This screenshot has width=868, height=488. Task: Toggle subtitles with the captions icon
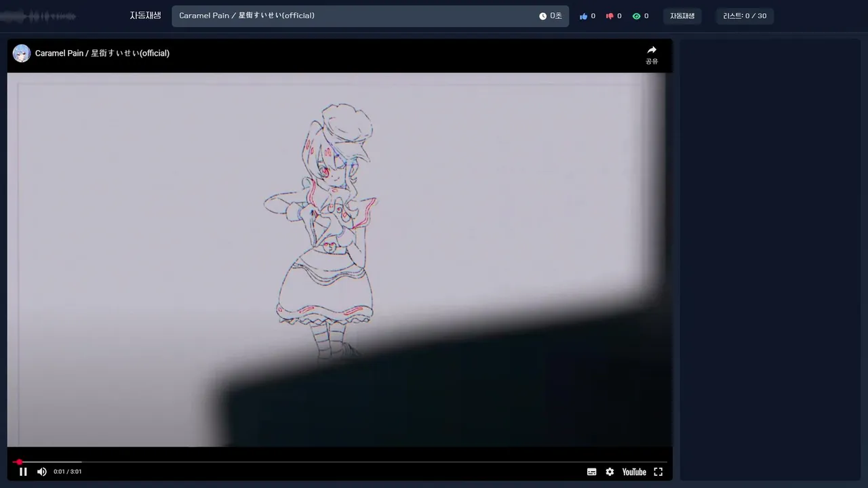(x=591, y=472)
